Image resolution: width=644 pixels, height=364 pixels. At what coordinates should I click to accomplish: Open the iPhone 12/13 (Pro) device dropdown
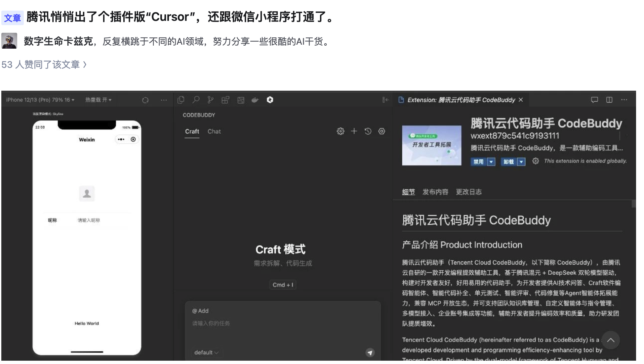click(x=40, y=100)
